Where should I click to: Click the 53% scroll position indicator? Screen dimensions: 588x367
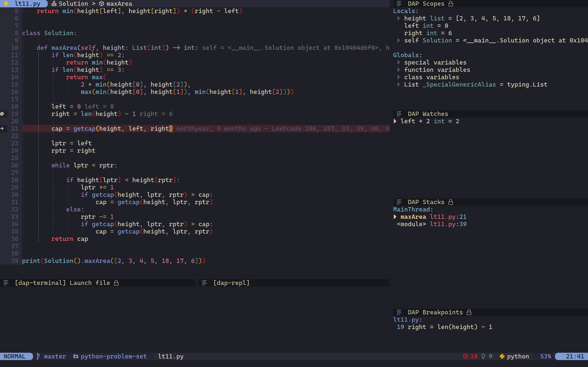[x=546, y=356]
